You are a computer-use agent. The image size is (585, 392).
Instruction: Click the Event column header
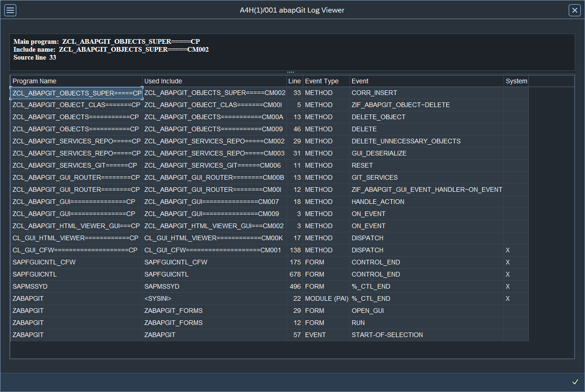tap(427, 81)
